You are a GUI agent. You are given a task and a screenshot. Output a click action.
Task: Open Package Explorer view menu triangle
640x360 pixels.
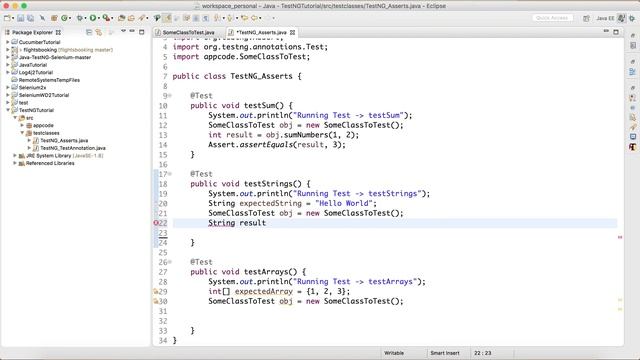pyautogui.click(x=123, y=31)
